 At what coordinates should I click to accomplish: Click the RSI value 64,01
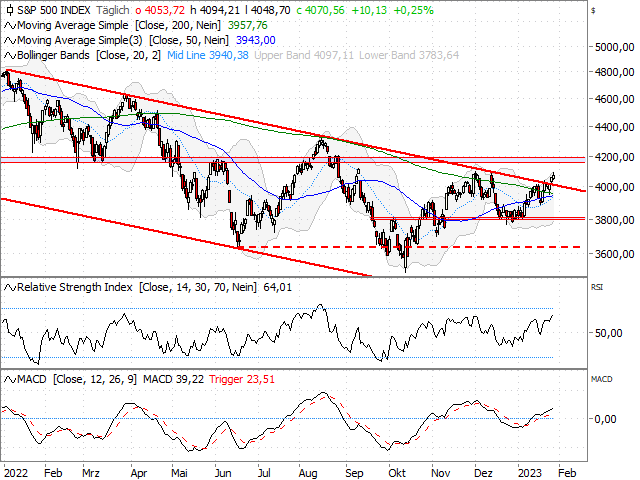coord(278,288)
